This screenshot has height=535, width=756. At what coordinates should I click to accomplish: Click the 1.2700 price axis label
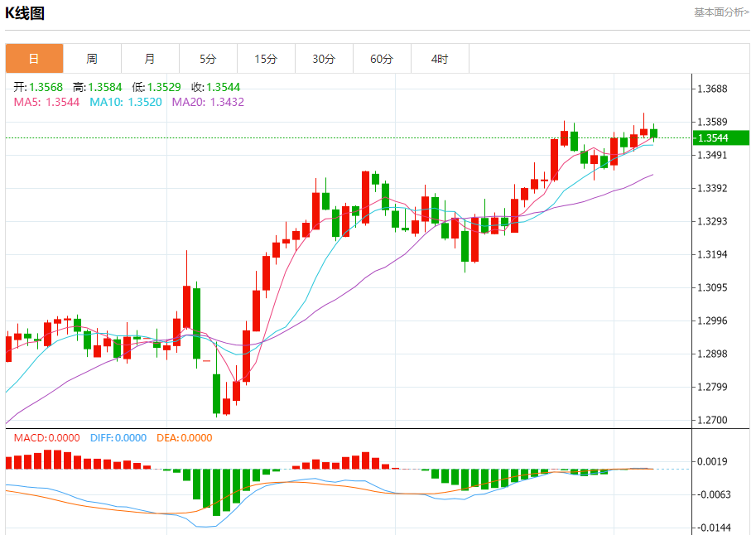tap(713, 420)
